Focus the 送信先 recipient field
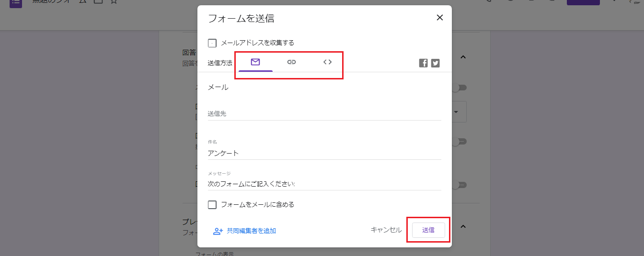644x256 pixels. coord(324,114)
